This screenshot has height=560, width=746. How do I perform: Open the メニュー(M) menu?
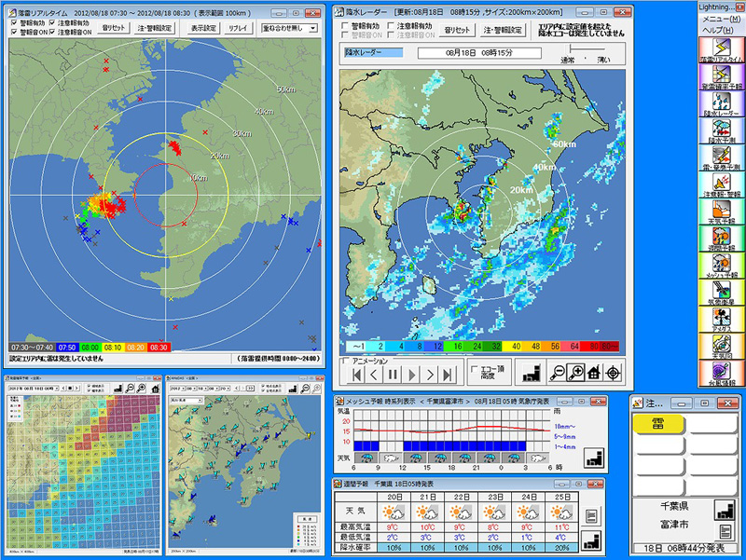721,19
